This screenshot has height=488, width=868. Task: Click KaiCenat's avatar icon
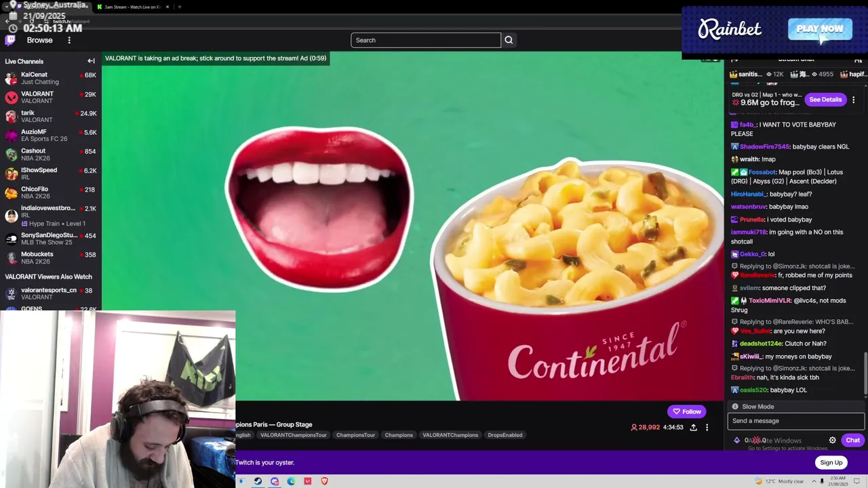(x=11, y=78)
